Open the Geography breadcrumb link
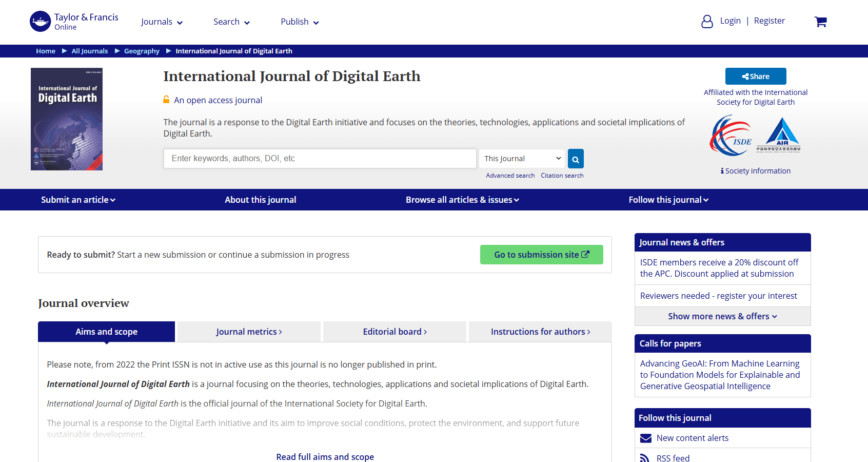 (142, 51)
